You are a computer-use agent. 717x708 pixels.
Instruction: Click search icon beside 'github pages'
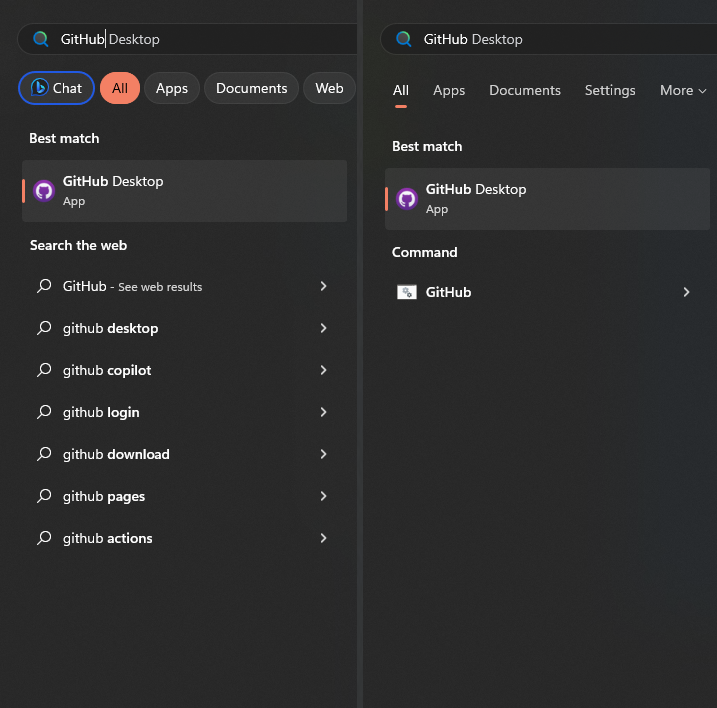[x=44, y=496]
